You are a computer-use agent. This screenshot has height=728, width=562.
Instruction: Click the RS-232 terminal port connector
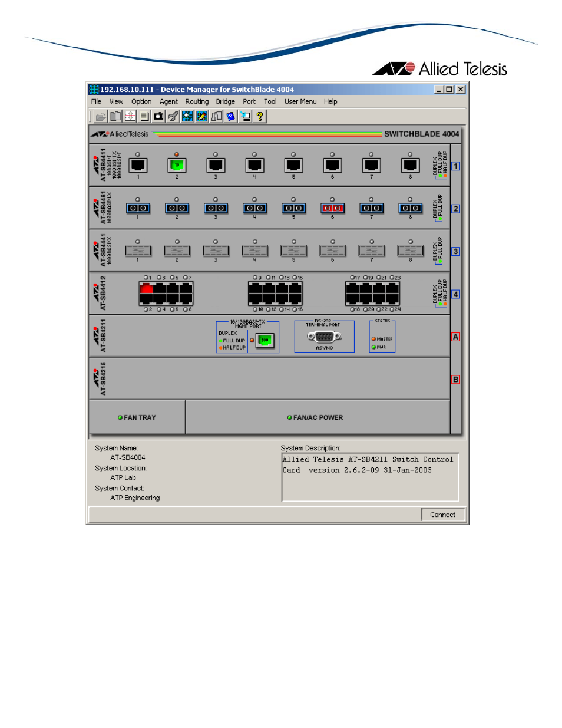(x=325, y=337)
